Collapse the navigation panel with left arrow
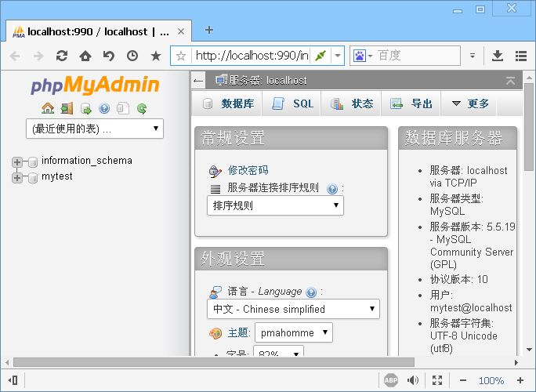536x392 pixels. click(198, 81)
